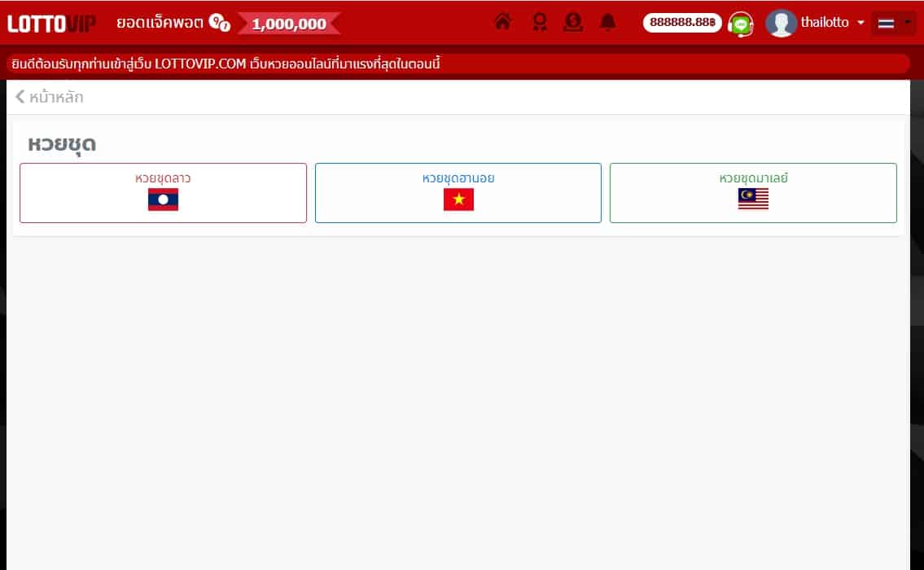This screenshot has width=924, height=570.
Task: Select the หวยชุดฮานอย card
Action: 458,193
